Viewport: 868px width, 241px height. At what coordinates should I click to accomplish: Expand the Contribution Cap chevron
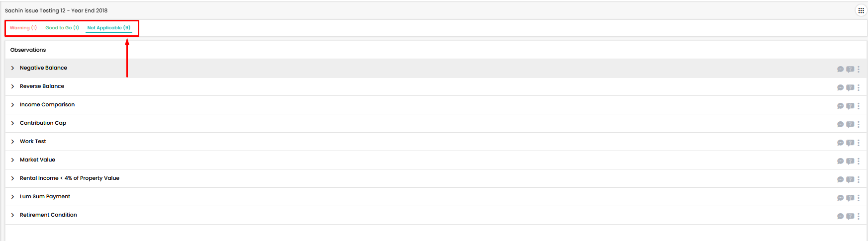pyautogui.click(x=12, y=123)
